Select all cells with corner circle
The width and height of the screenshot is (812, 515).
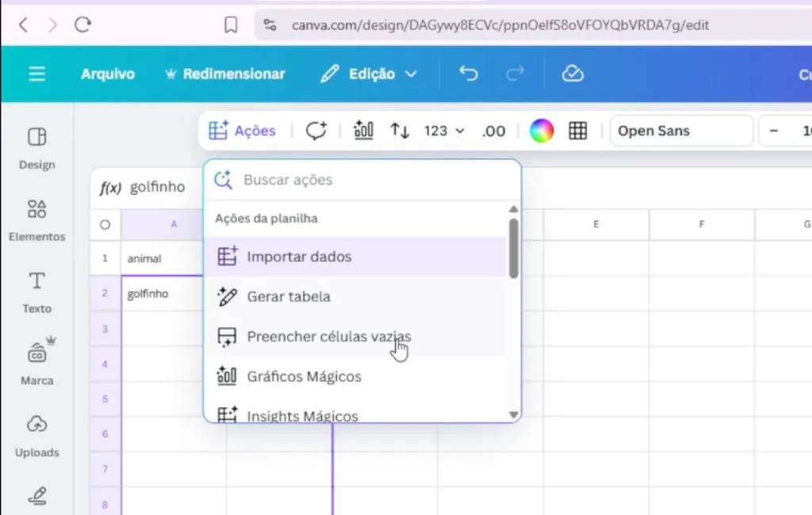pyautogui.click(x=105, y=225)
